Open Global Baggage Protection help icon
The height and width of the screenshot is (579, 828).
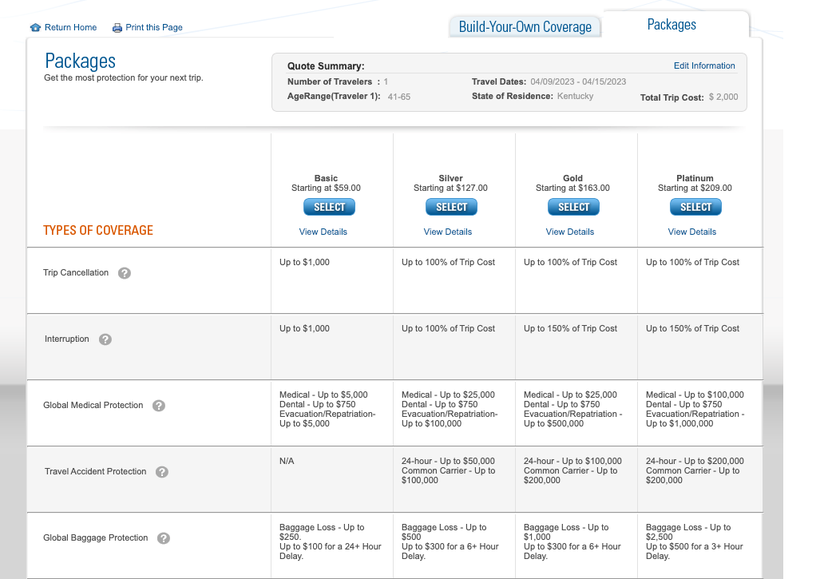[x=163, y=537]
